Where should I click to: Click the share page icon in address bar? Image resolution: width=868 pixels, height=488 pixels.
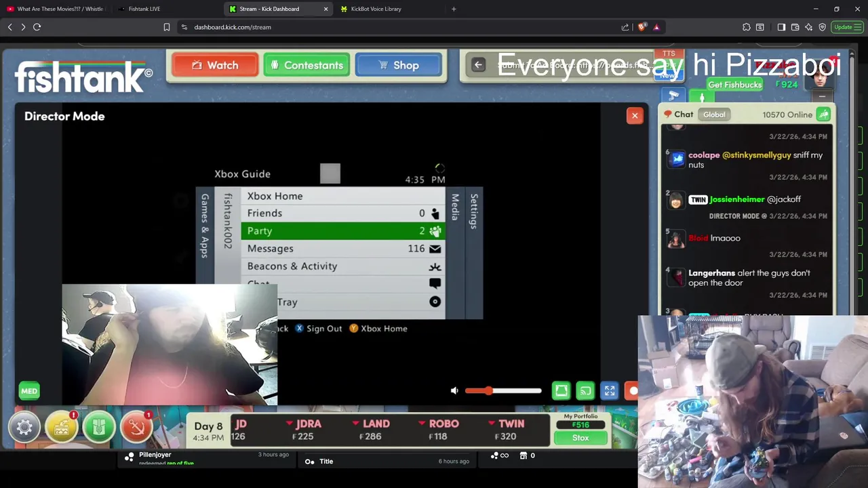(625, 27)
